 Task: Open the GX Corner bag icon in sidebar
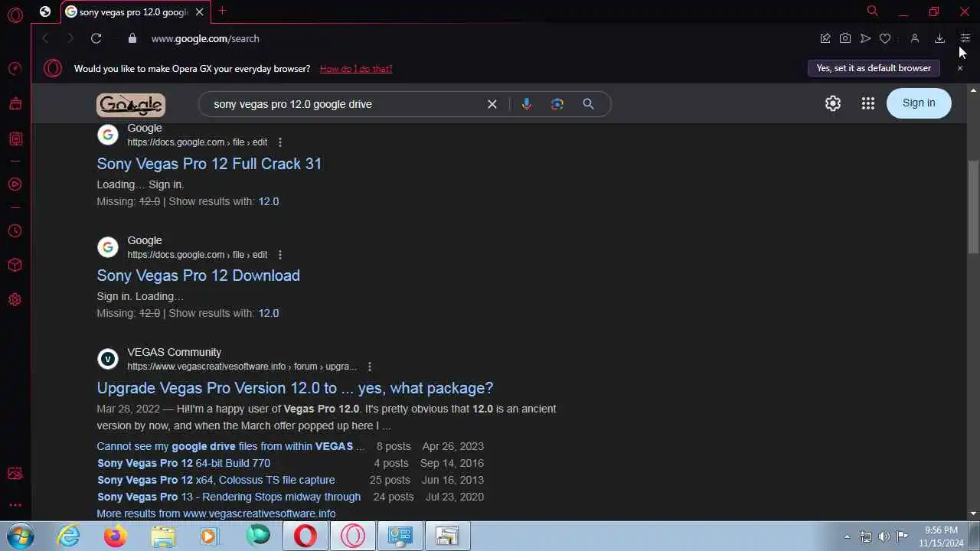[15, 104]
